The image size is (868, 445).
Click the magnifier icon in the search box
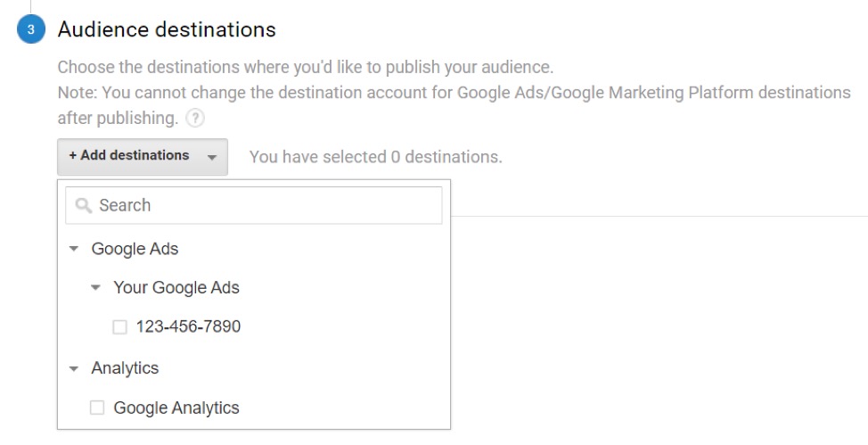click(84, 206)
